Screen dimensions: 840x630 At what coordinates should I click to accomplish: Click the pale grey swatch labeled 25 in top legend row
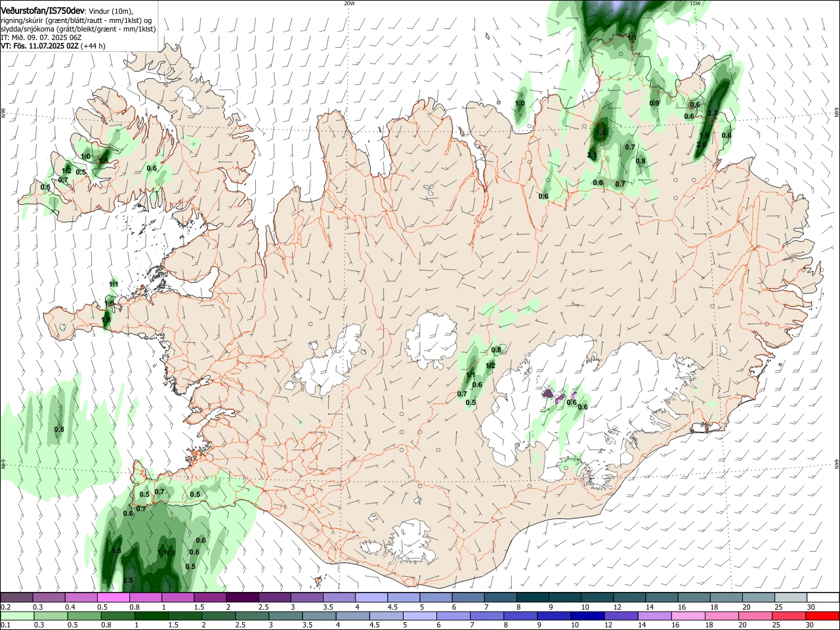pyautogui.click(x=791, y=597)
